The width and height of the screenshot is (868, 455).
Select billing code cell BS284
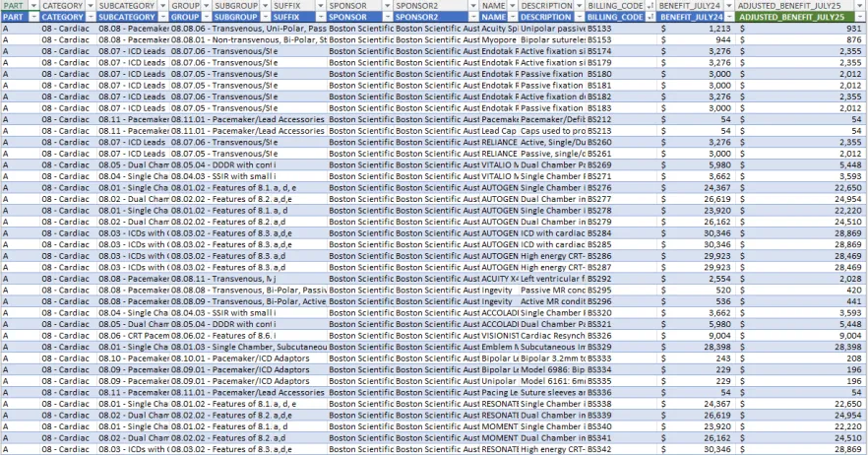pyautogui.click(x=621, y=233)
